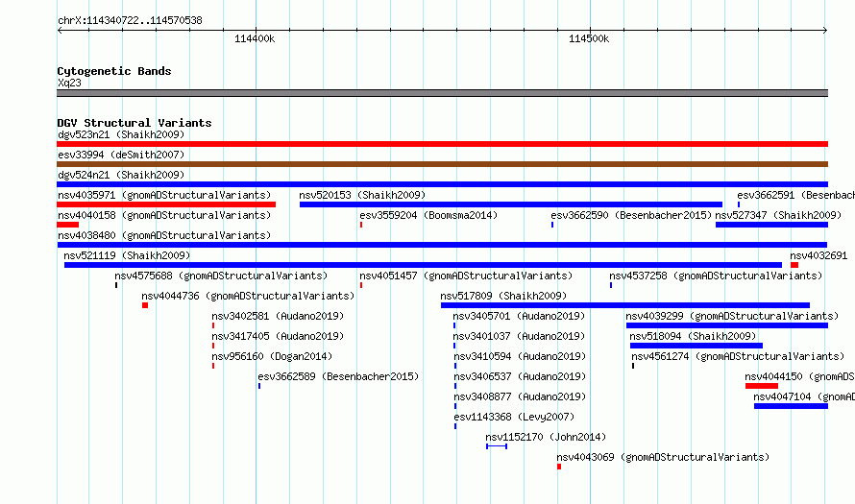The image size is (855, 504).
Task: Click the blue nsv4047104 variant bar
Action: (792, 406)
